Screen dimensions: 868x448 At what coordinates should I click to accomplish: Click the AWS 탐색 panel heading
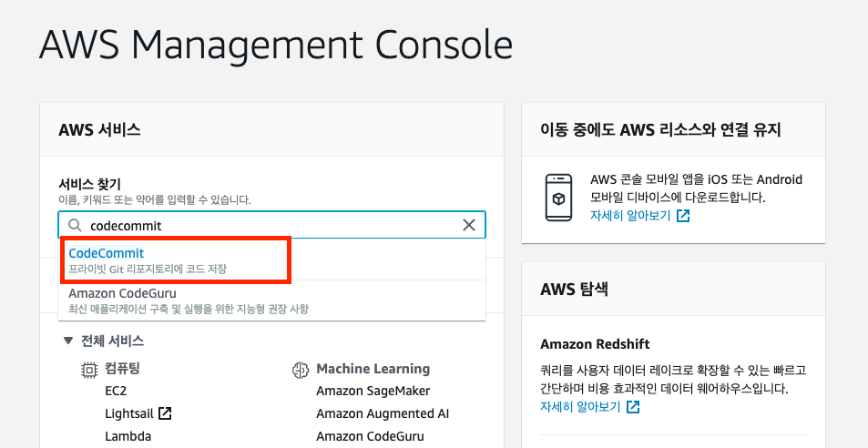(x=574, y=289)
